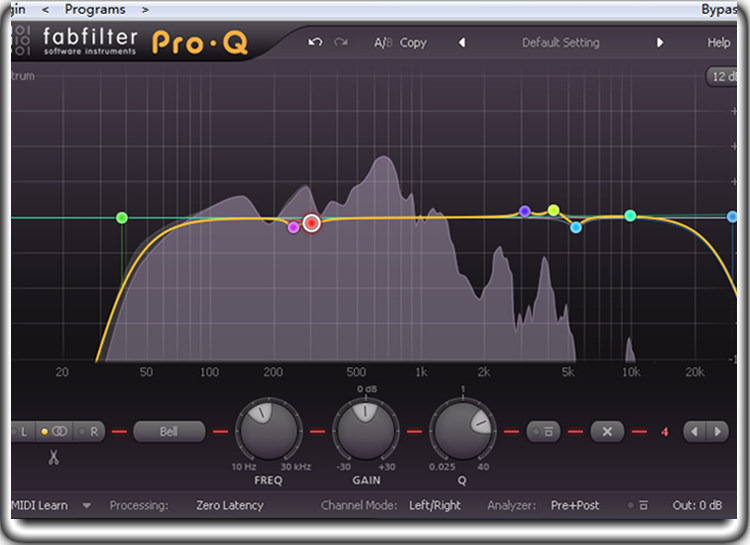
Task: Open the 12 dB display range selector
Action: tap(722, 77)
